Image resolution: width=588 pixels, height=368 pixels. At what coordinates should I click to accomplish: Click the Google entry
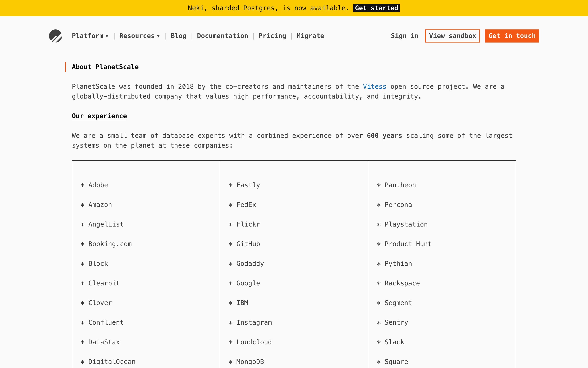(x=248, y=283)
